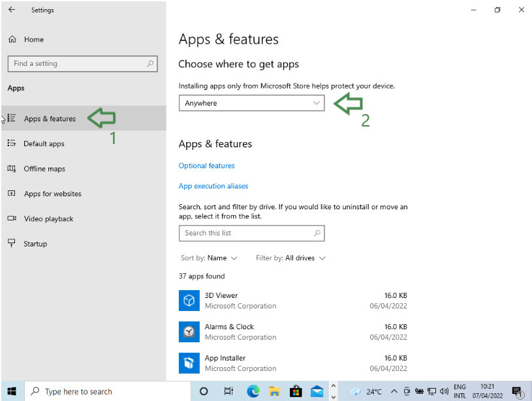
Task: Select the Alarms & Clock app icon
Action: (189, 331)
